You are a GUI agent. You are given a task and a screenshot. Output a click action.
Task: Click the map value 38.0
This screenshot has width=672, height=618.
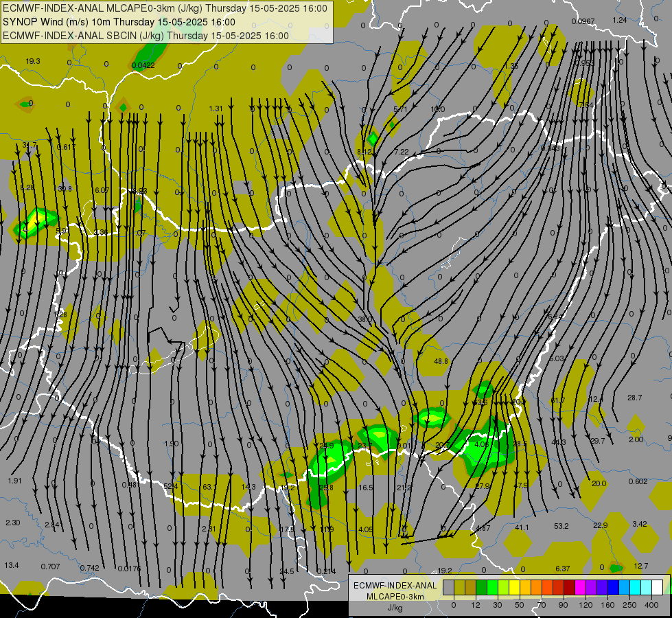pyautogui.click(x=365, y=319)
